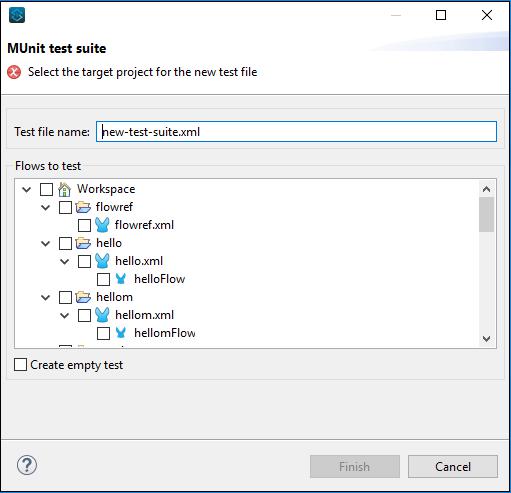Screen dimensions: 511x493
Task: Tick the hello.xml checkbox
Action: coord(84,261)
